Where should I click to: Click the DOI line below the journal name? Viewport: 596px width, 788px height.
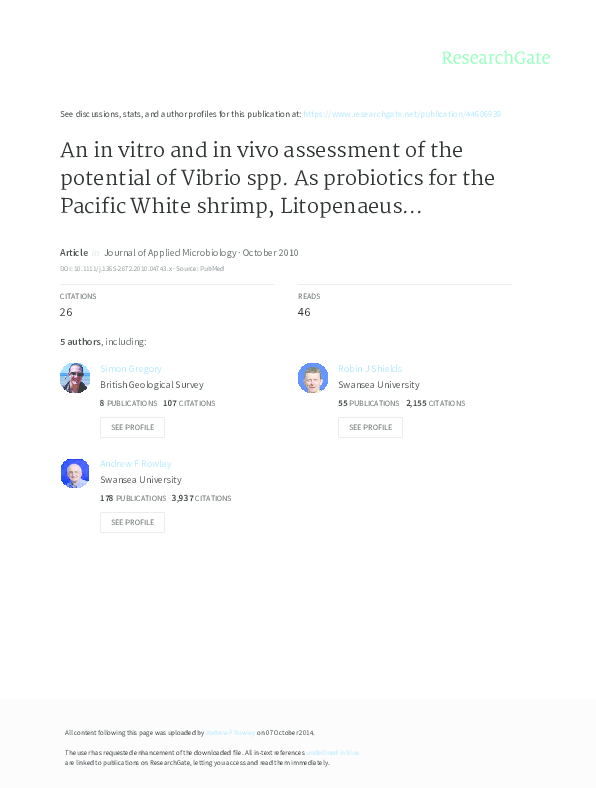(142, 269)
